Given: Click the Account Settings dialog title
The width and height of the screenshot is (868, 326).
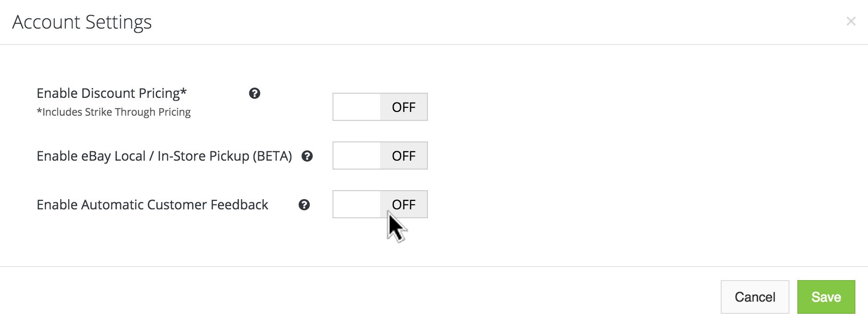Looking at the screenshot, I should (x=82, y=22).
